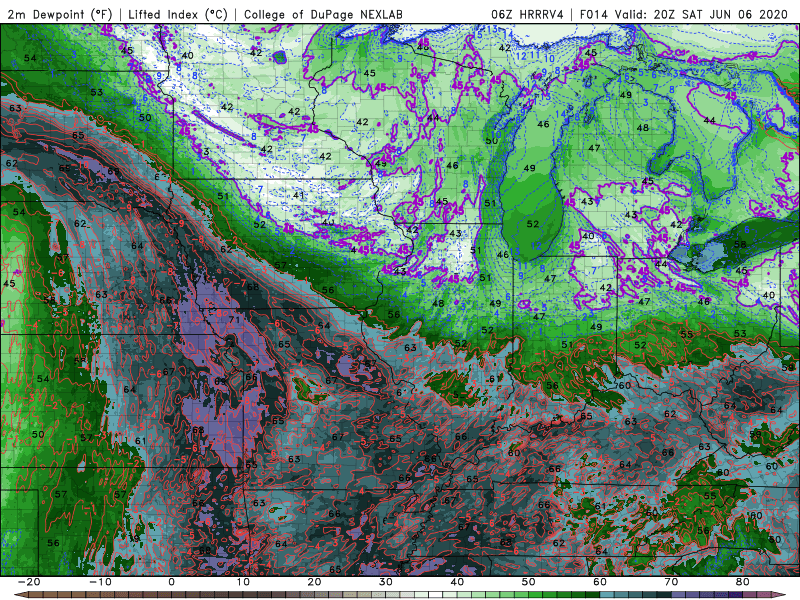Click the "2m Dewpoint (°F)" title text
The width and height of the screenshot is (800, 600).
click(60, 14)
